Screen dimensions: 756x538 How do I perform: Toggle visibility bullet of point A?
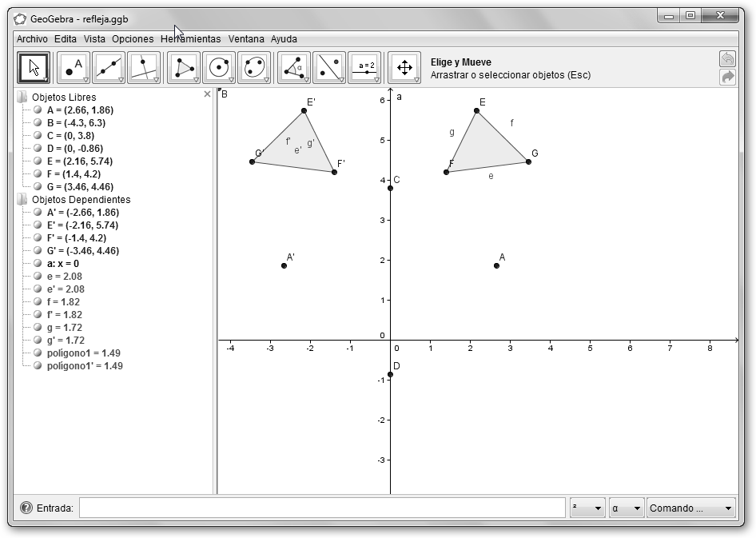pyautogui.click(x=38, y=110)
